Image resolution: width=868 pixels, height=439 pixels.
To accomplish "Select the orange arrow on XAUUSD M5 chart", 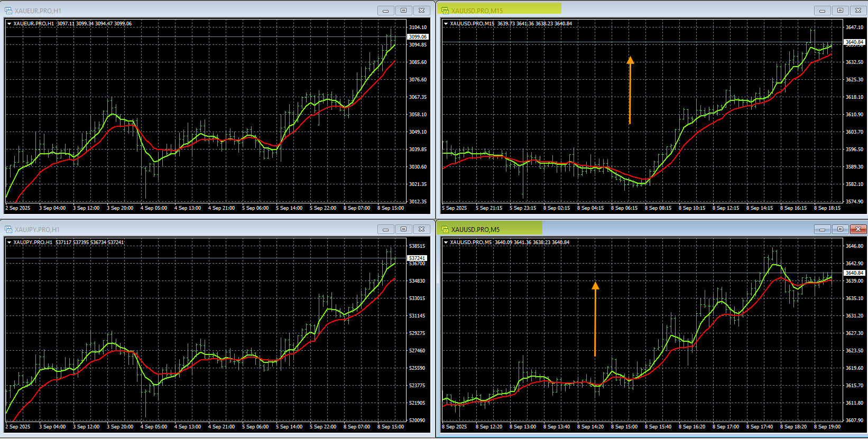I will [595, 319].
